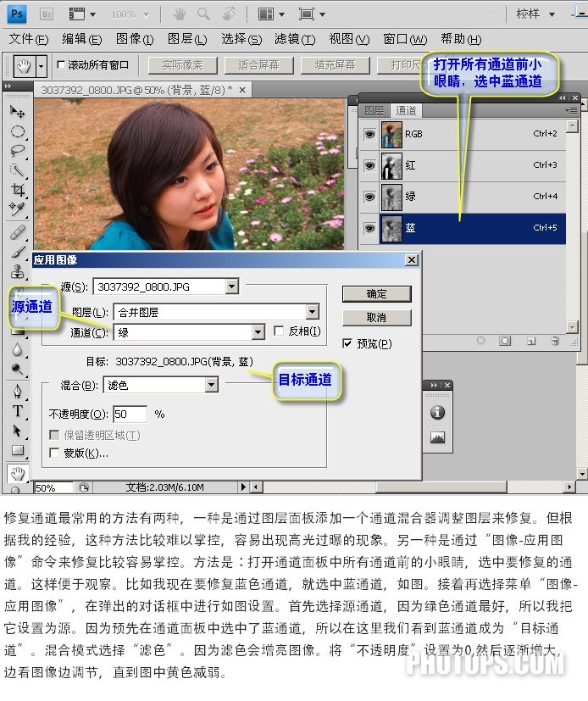Image resolution: width=588 pixels, height=701 pixels.
Task: Uncheck the 预览(P) checkbox
Action: click(347, 343)
